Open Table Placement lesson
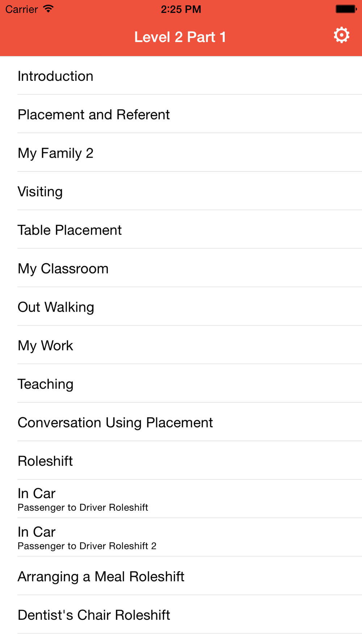Image resolution: width=362 pixels, height=644 pixels. click(181, 229)
